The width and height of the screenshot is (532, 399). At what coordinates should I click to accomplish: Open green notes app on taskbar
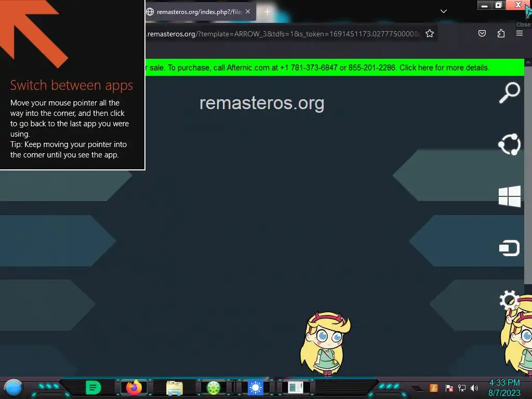click(x=94, y=388)
